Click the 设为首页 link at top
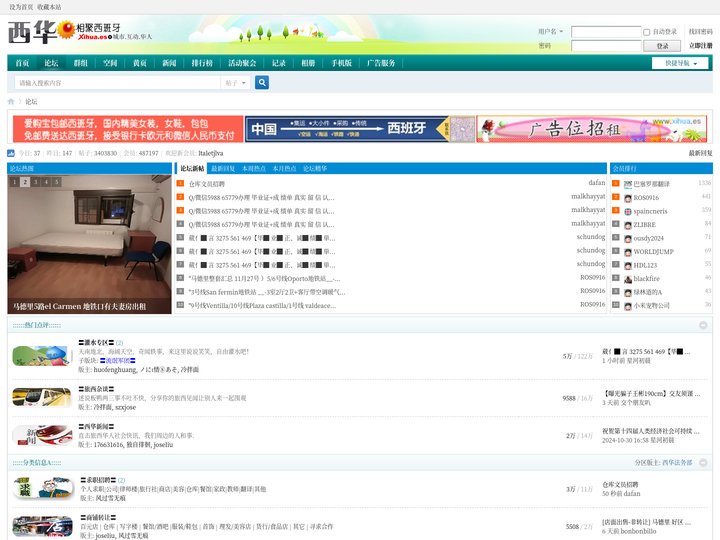Viewport: 720px width, 540px height. click(x=21, y=7)
